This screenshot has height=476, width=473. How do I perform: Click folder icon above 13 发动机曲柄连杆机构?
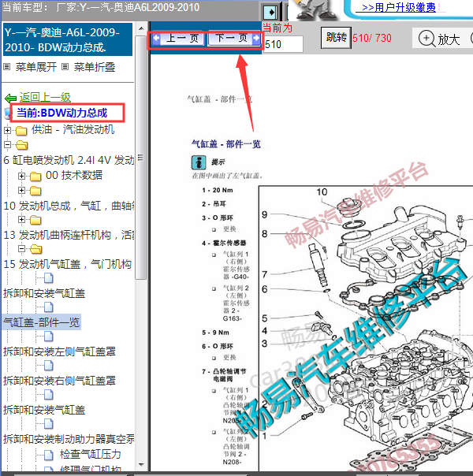tap(35, 220)
